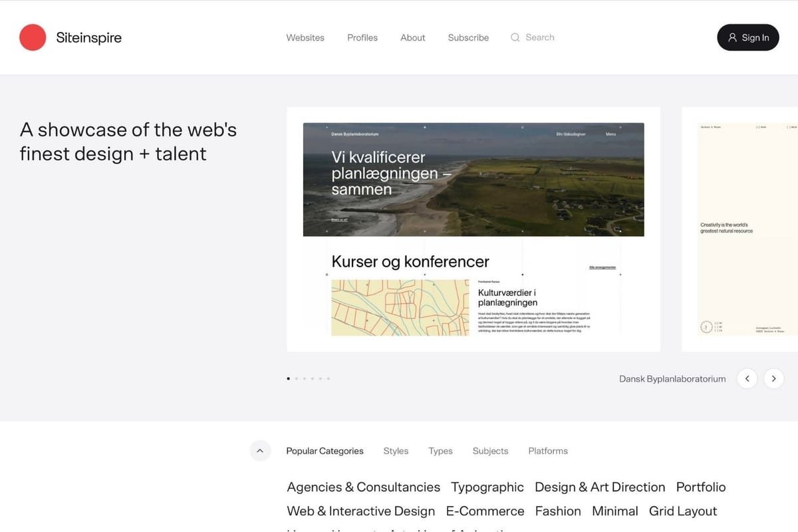
Task: Open the Platforms filter
Action: pos(547,451)
